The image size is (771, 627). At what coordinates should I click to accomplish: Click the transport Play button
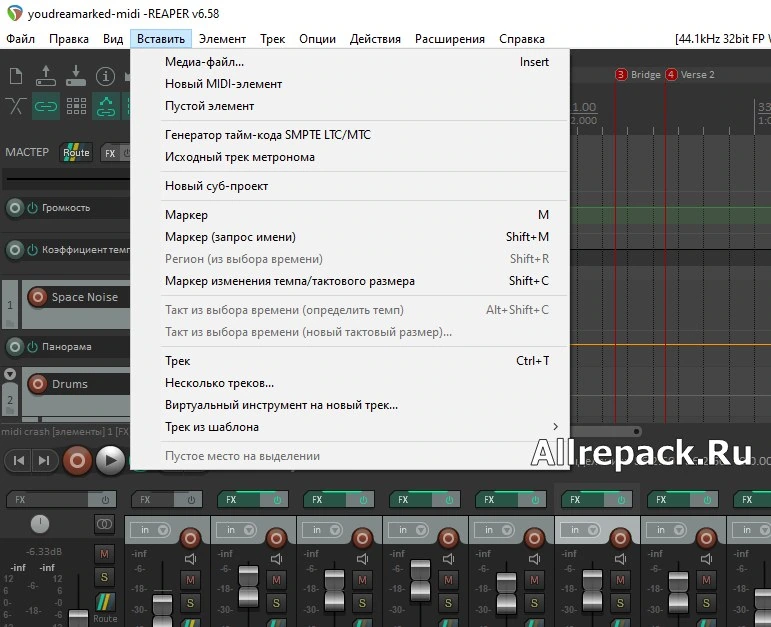point(110,461)
